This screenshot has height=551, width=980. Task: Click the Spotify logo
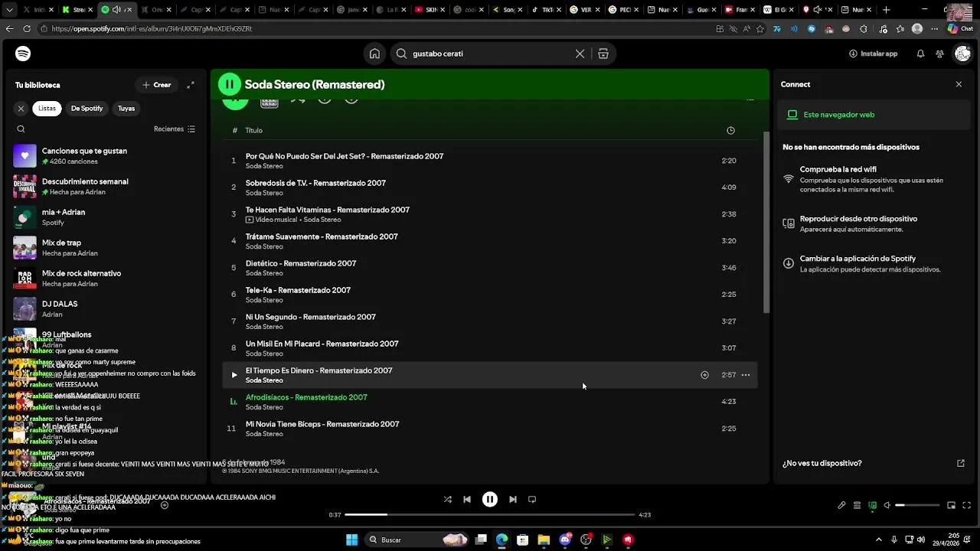click(23, 54)
